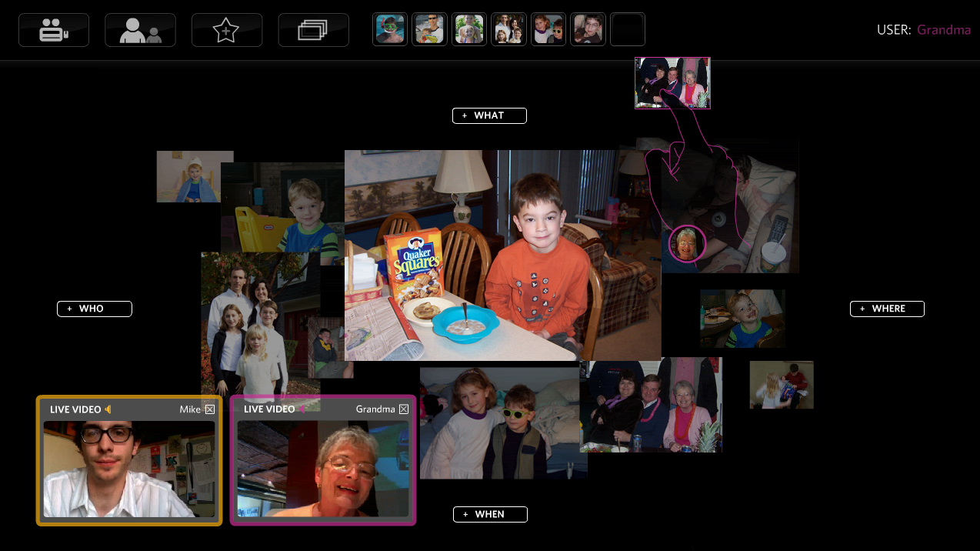980x551 pixels.
Task: Toggle Grandma's live video speaker icon
Action: tap(302, 409)
